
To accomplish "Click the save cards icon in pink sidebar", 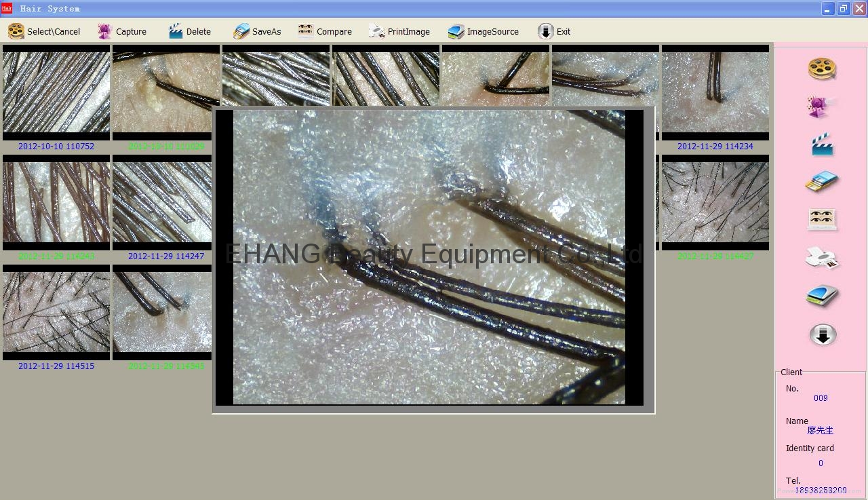I will pyautogui.click(x=822, y=182).
